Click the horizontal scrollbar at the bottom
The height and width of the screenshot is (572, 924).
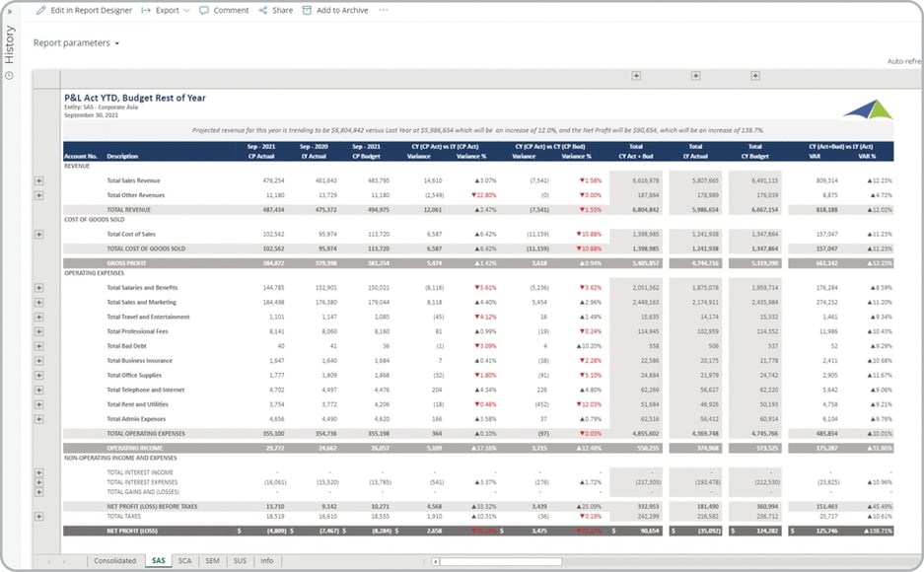pyautogui.click(x=473, y=561)
